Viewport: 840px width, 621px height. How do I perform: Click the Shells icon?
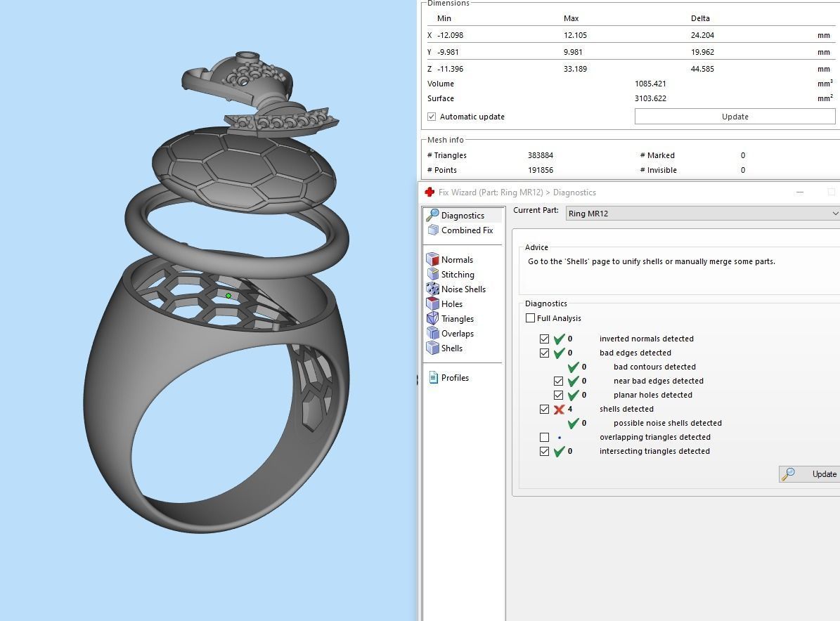coord(432,348)
